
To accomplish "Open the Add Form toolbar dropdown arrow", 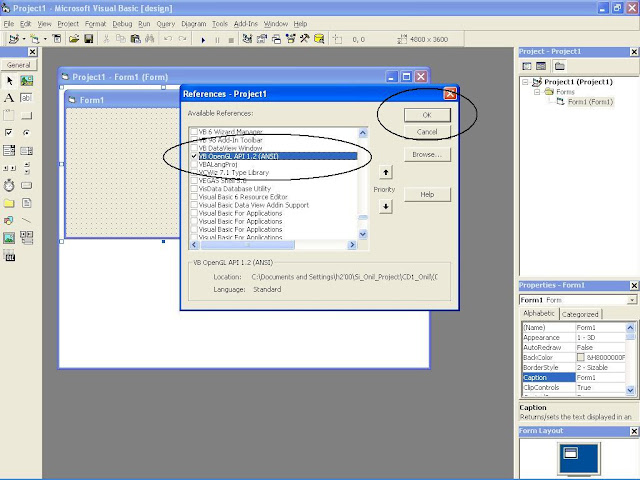I will point(45,39).
